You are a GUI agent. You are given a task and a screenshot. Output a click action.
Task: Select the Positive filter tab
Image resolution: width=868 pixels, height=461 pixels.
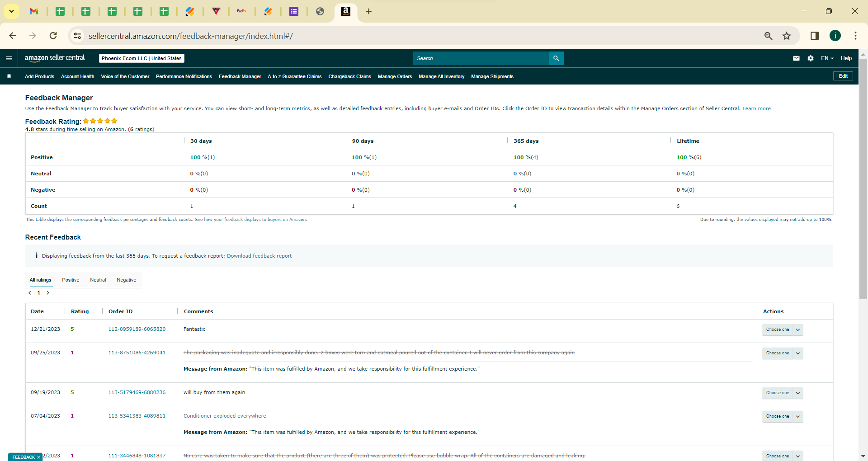click(71, 280)
